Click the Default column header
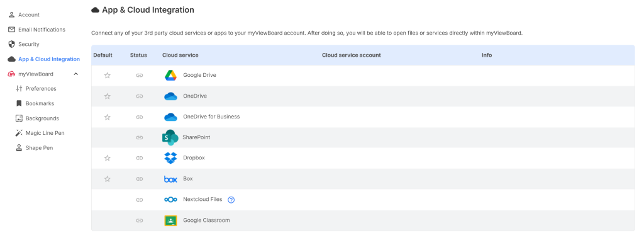This screenshot has width=644, height=247. (103, 55)
